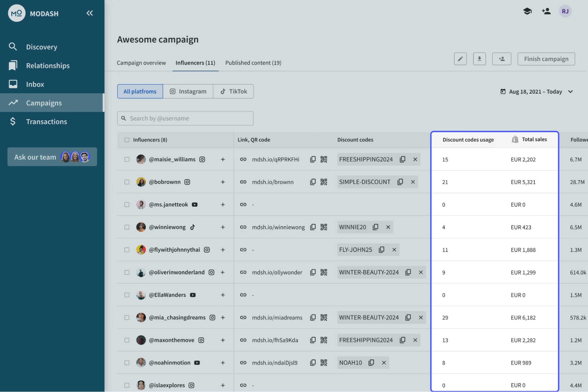Click the download campaign data icon
Image resolution: width=588 pixels, height=392 pixels.
[479, 59]
